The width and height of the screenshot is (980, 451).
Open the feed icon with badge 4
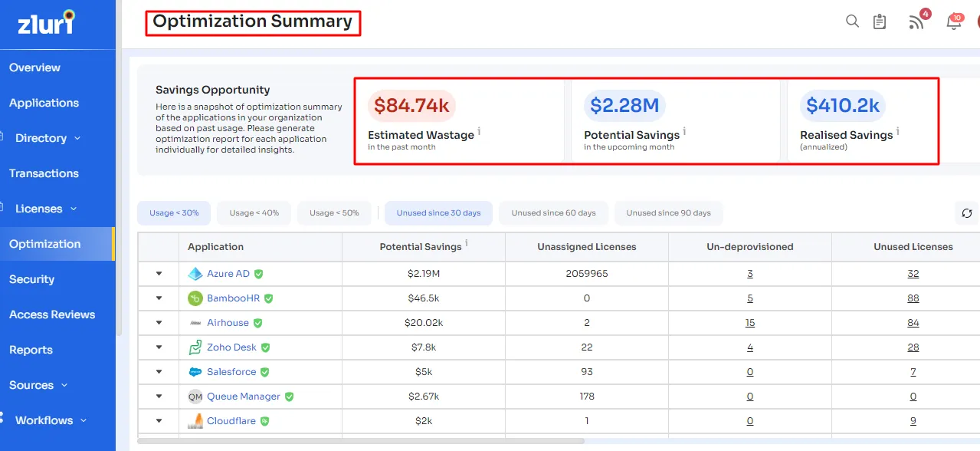click(917, 21)
